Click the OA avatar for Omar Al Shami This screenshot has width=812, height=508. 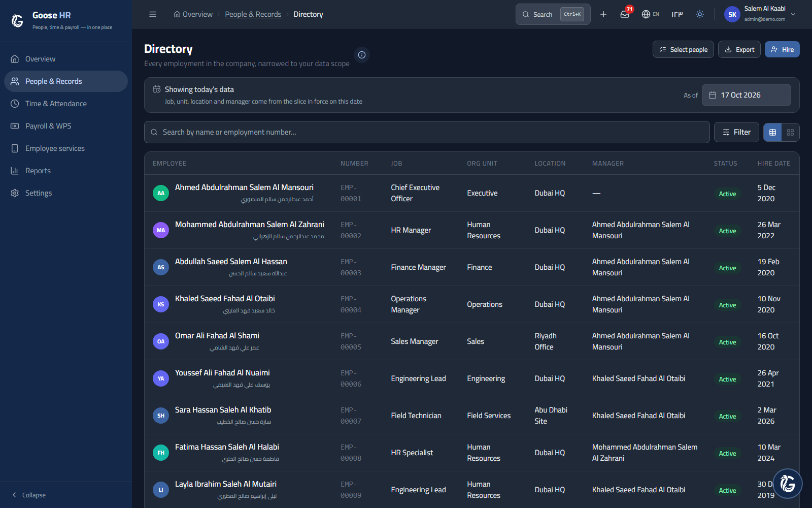161,341
